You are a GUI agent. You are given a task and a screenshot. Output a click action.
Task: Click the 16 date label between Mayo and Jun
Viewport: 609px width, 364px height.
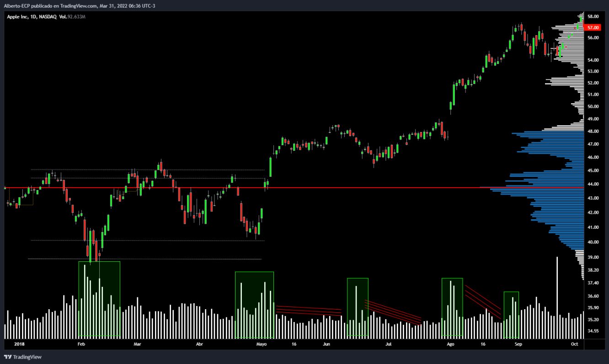tap(294, 344)
